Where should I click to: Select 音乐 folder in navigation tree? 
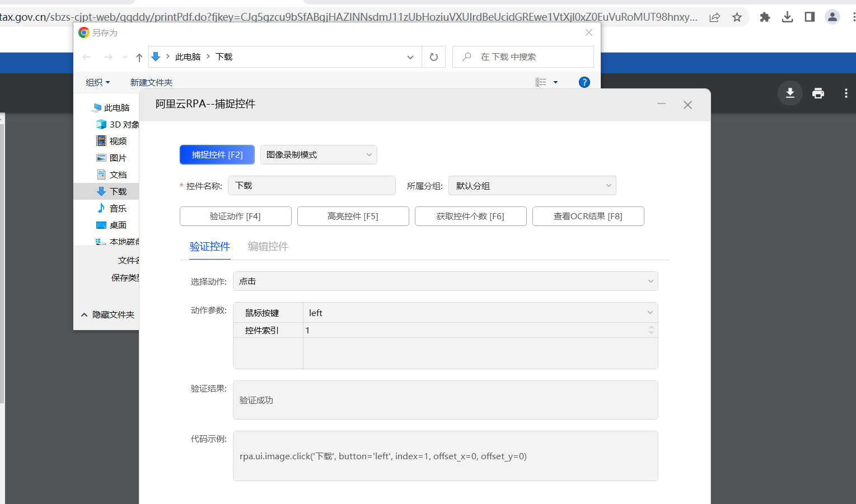tap(112, 209)
